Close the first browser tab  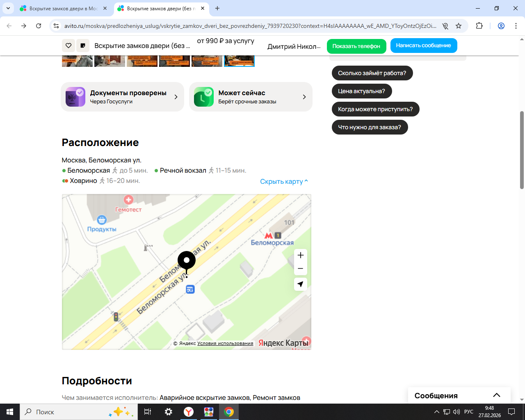[105, 8]
